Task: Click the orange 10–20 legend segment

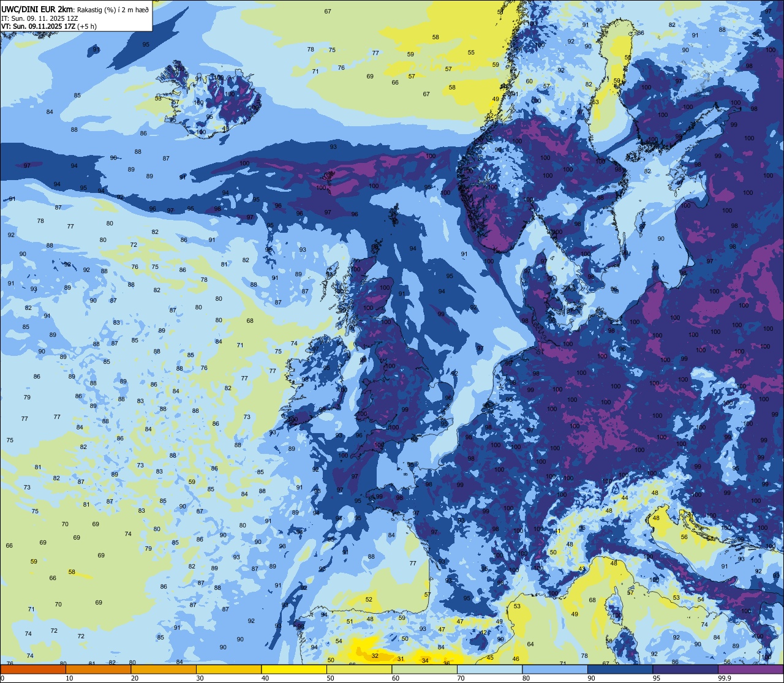Action: pos(98,670)
